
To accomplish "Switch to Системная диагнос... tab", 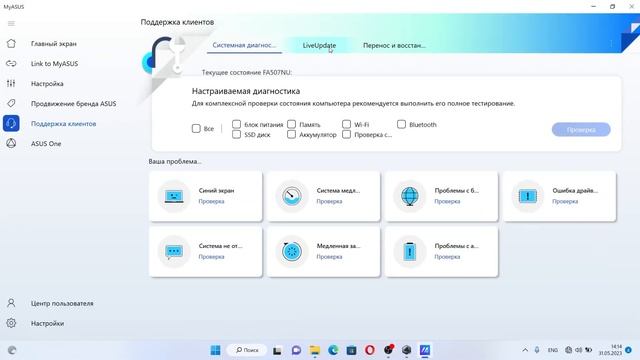I will 244,45.
